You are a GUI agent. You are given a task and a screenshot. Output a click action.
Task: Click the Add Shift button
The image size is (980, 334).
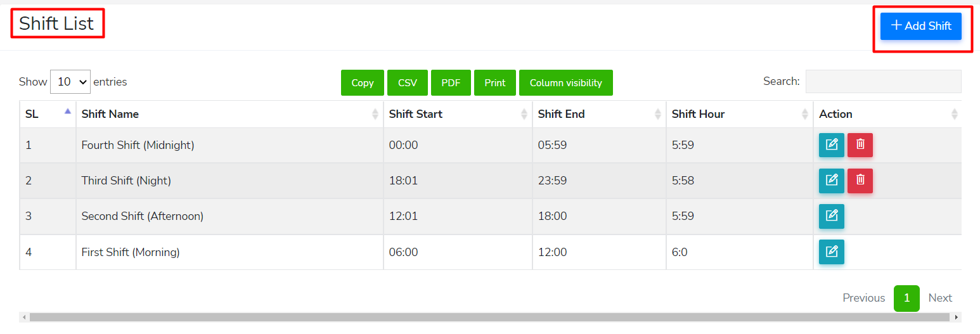click(920, 26)
